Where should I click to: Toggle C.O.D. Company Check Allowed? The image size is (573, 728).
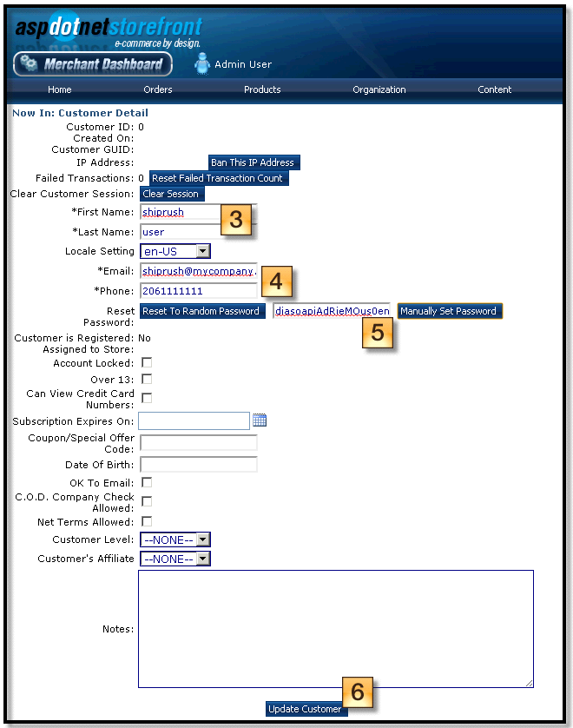point(147,501)
